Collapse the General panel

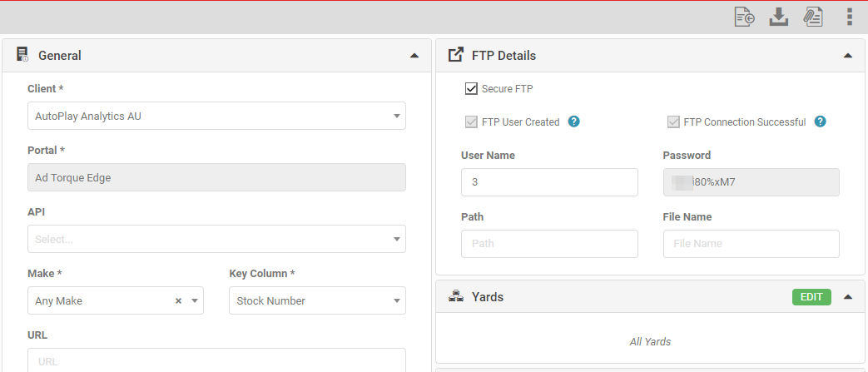pos(414,56)
